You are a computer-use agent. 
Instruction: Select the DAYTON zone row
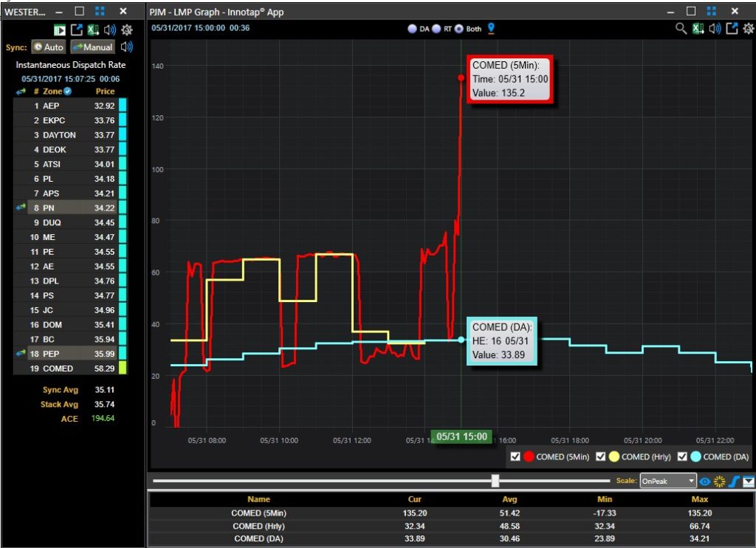pyautogui.click(x=70, y=134)
